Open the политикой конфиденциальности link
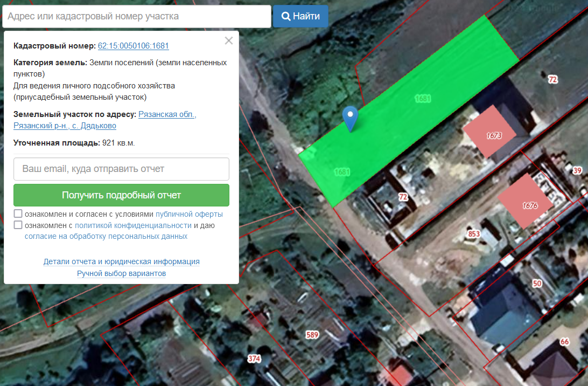This screenshot has width=588, height=386. coord(133,225)
